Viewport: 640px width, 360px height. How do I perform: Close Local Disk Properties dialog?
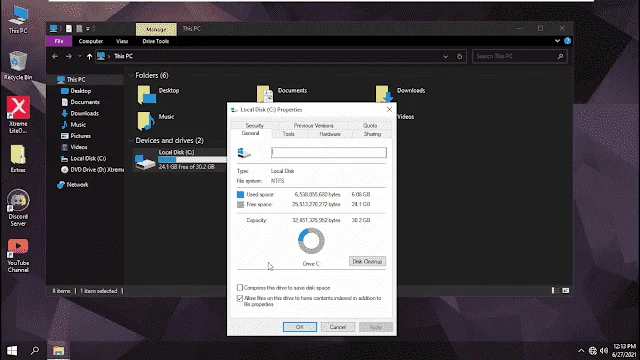[389, 109]
